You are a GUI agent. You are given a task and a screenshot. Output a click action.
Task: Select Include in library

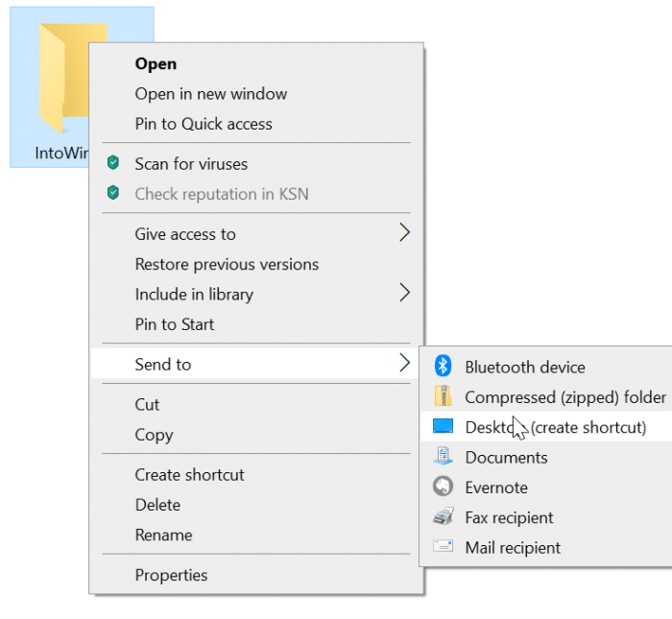point(256,295)
